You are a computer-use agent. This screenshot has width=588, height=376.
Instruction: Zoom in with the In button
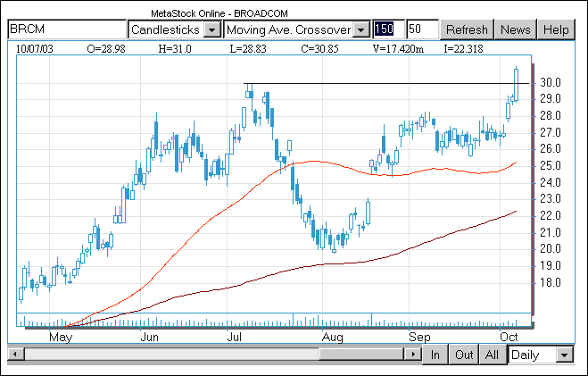pyautogui.click(x=435, y=355)
